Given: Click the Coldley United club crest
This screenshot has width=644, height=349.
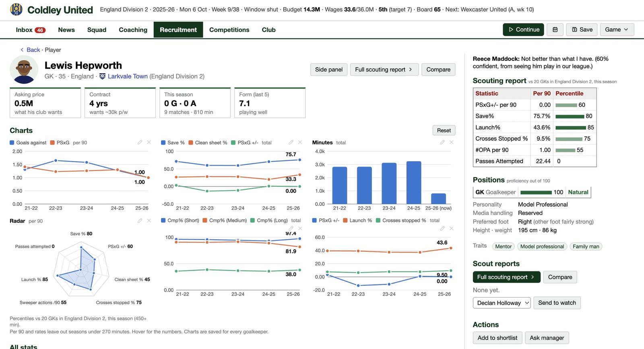Looking at the screenshot, I should (16, 9).
